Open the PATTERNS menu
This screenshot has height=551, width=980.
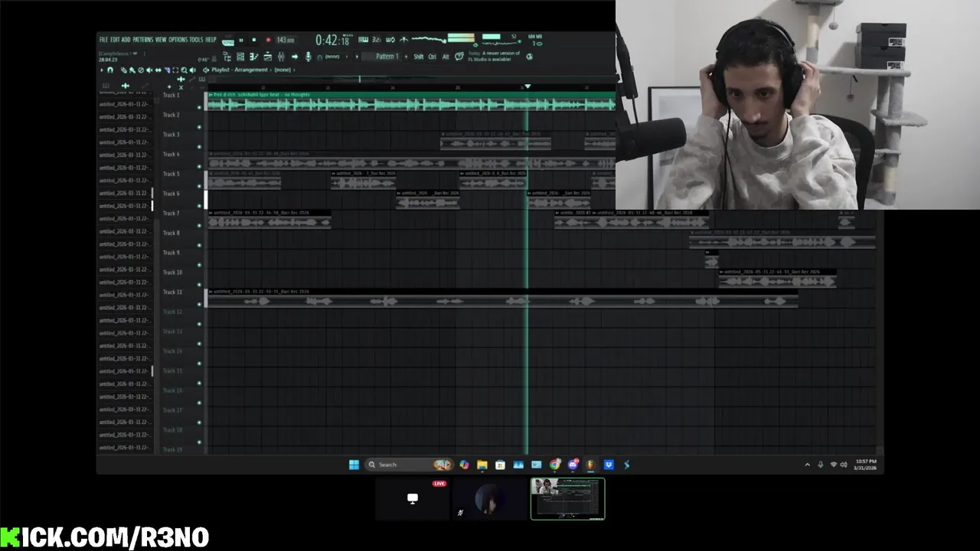click(x=143, y=40)
